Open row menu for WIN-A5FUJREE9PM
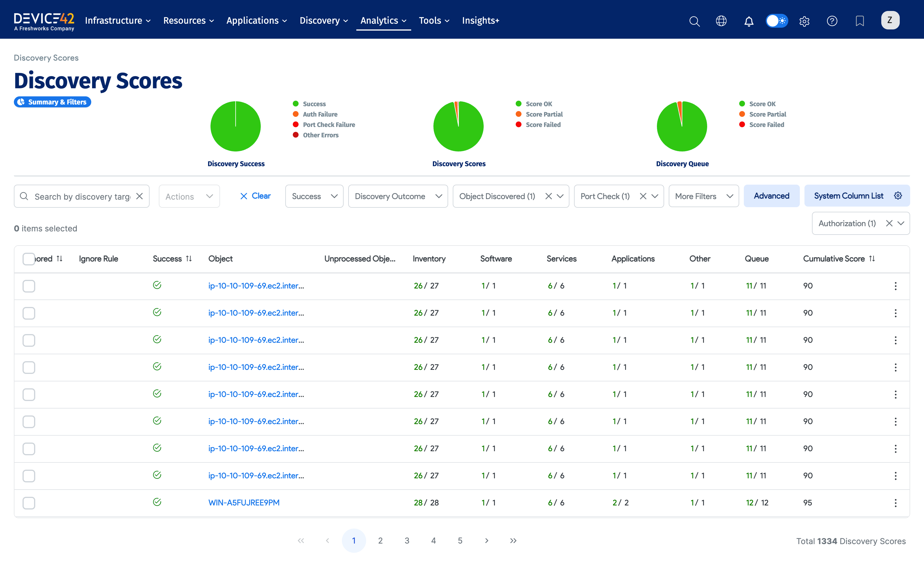The height and width of the screenshot is (577, 924). [x=895, y=503]
